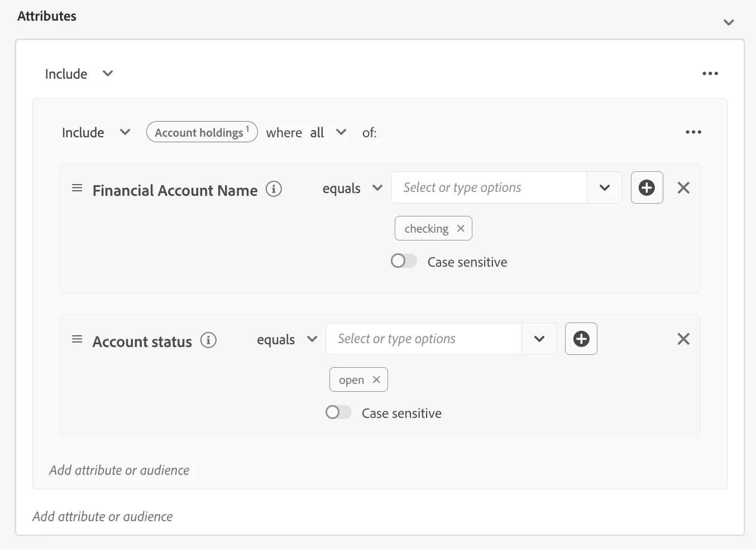Screen dimensions: 756x549
Task: Click outer 'Add attribute or audience' field
Action: click(x=102, y=517)
